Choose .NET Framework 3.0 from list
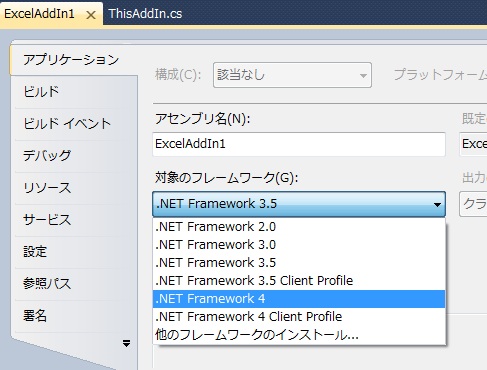The height and width of the screenshot is (370, 487). click(x=299, y=245)
